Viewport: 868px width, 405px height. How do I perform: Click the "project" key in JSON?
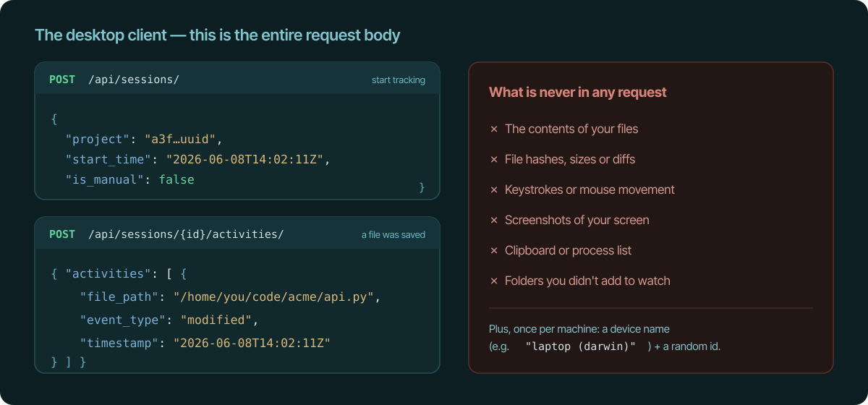click(98, 139)
